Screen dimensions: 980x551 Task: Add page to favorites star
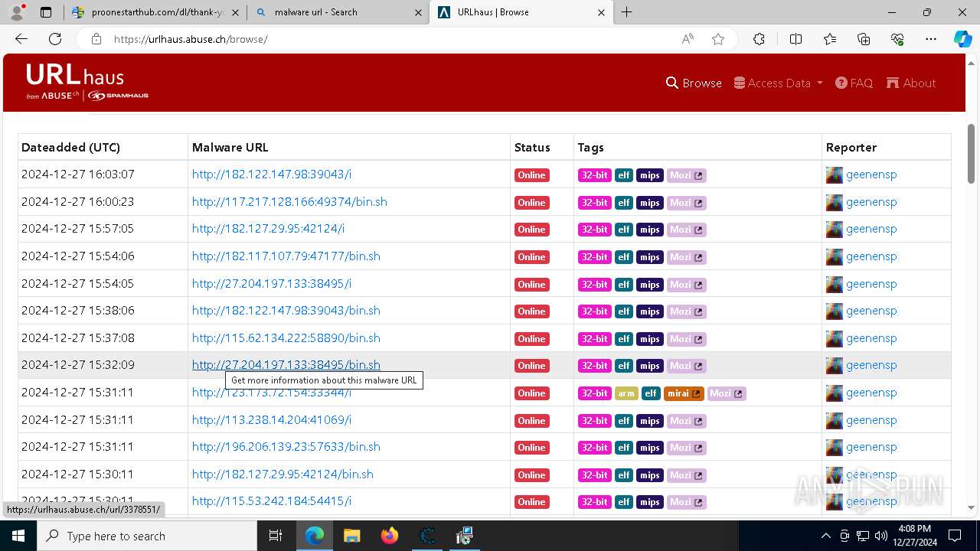tap(718, 39)
